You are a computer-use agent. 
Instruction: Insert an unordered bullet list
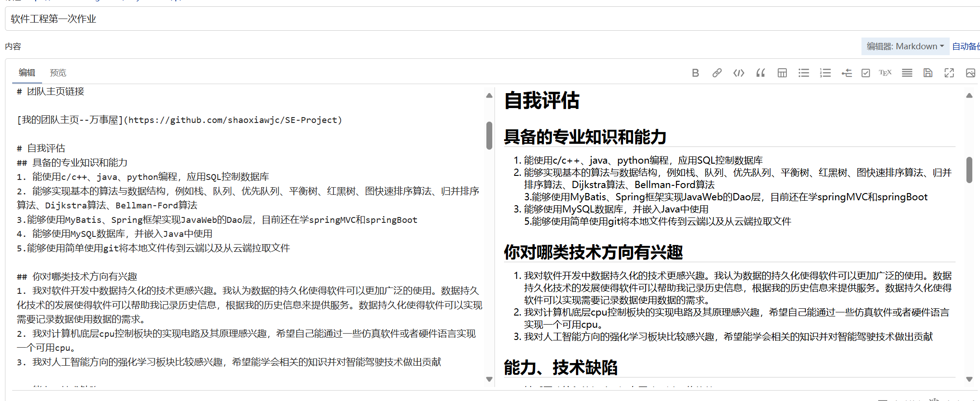(804, 73)
